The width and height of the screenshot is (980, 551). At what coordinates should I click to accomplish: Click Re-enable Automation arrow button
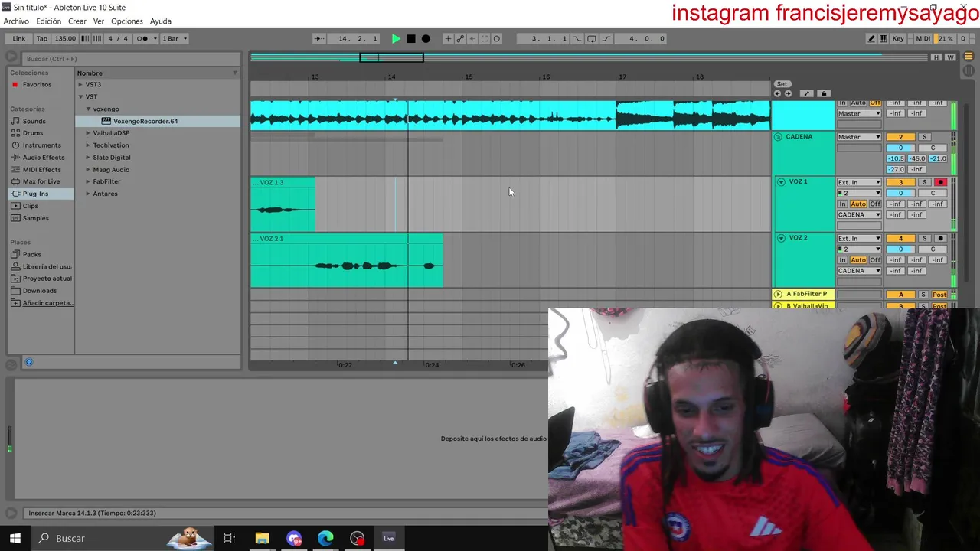click(x=472, y=38)
